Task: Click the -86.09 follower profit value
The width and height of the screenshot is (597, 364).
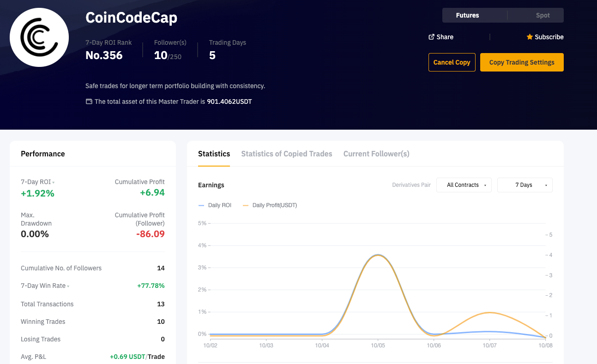Action: 151,234
